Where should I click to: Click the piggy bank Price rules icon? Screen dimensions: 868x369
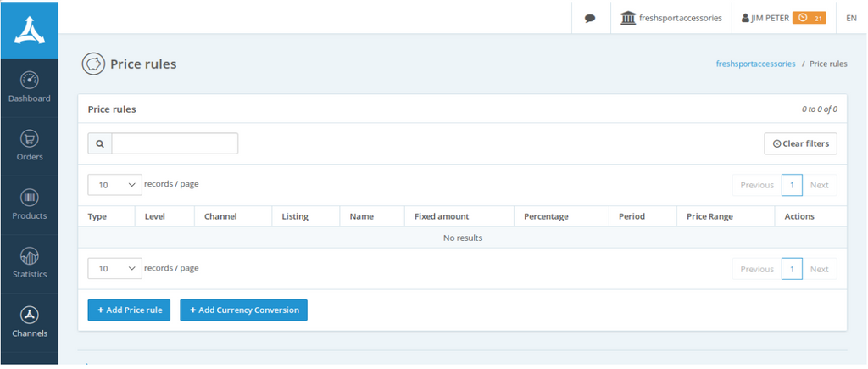coord(93,64)
